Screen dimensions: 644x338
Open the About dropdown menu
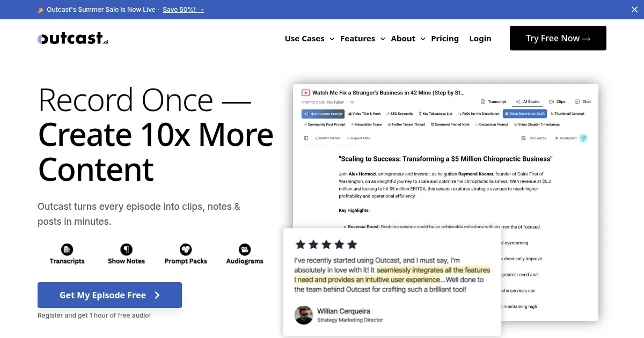(408, 39)
